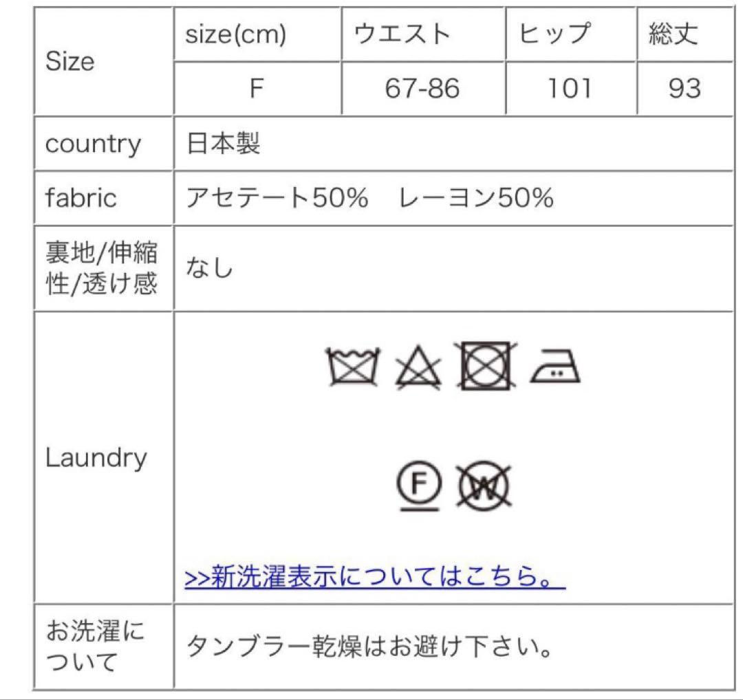743x700 pixels.
Task: Click the ウエスト column header
Action: (x=423, y=34)
